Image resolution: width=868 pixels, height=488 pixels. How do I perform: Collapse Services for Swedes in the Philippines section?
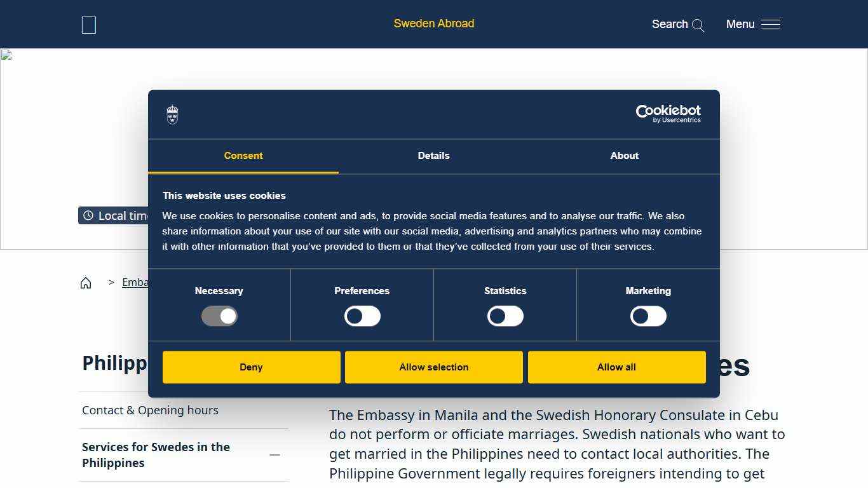275,455
